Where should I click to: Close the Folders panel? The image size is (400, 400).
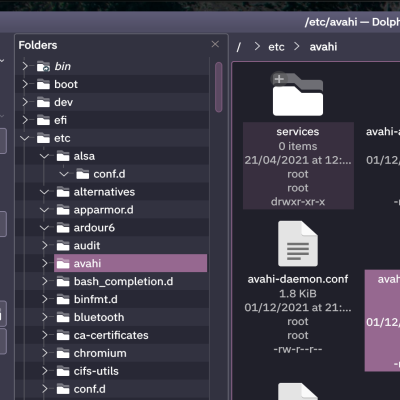click(215, 44)
